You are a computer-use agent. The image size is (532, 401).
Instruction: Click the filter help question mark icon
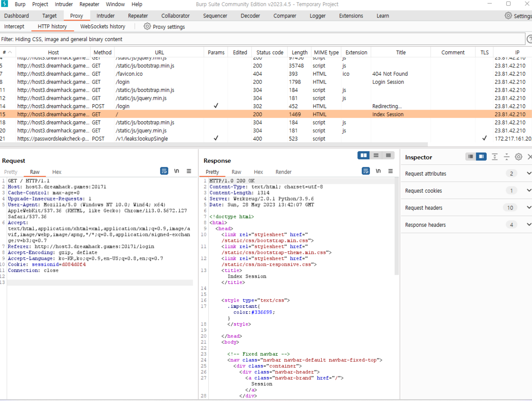[x=529, y=39]
